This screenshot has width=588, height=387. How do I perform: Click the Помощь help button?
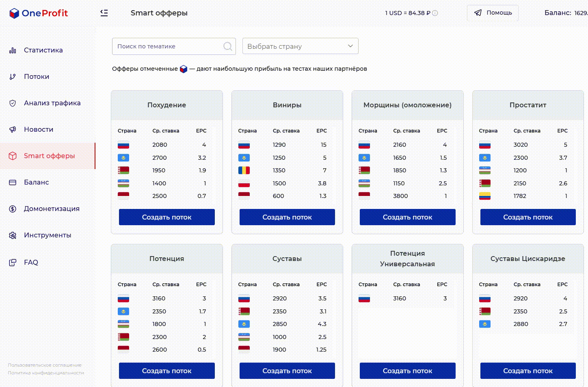click(x=493, y=13)
